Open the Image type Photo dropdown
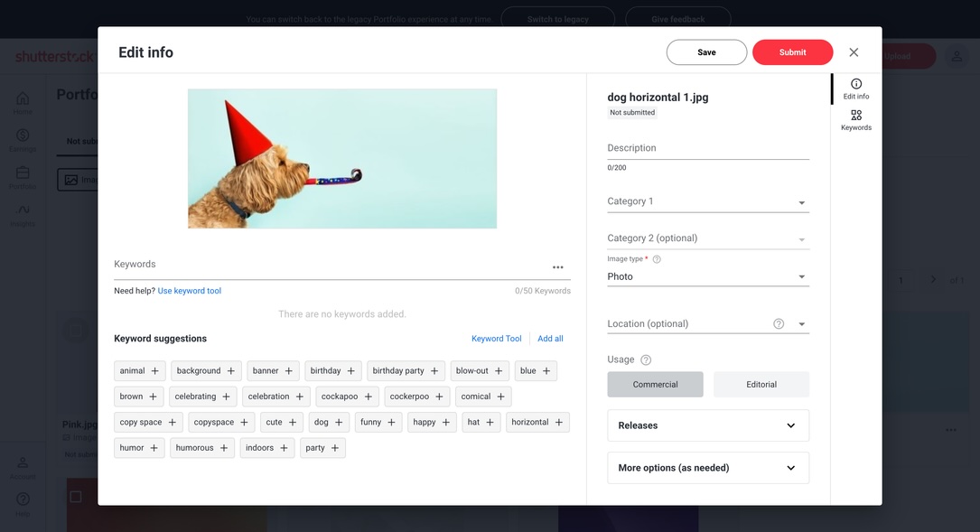Image resolution: width=980 pixels, height=532 pixels. coord(708,276)
